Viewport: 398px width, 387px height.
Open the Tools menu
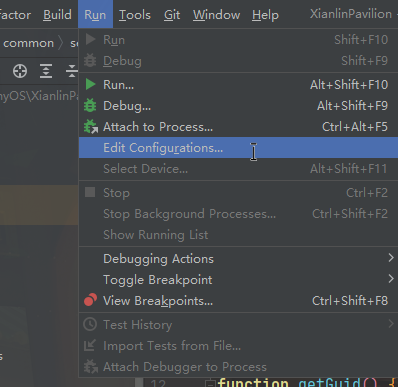pos(135,15)
